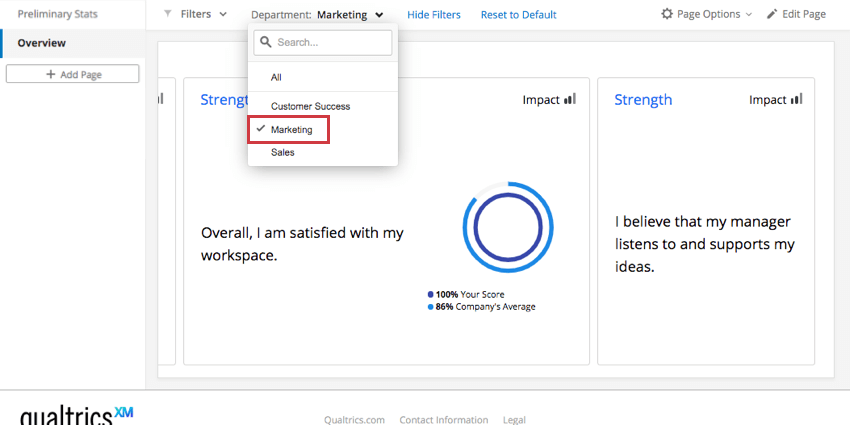The width and height of the screenshot is (850, 425).
Task: Open the Legal footer link
Action: 514,420
